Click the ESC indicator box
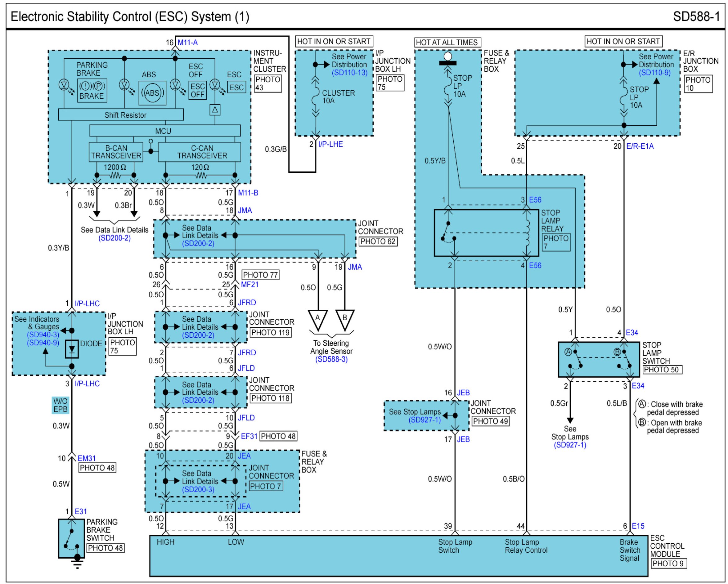The image size is (728, 584). point(236,88)
